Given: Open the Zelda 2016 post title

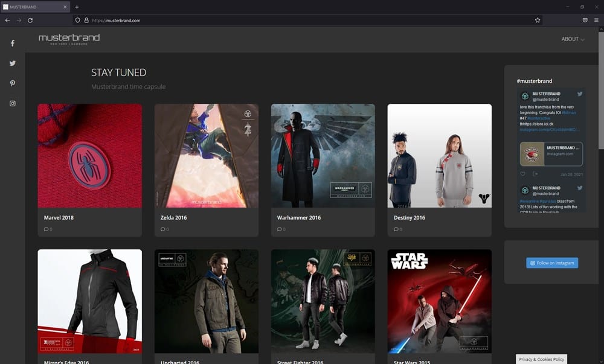Looking at the screenshot, I should click(173, 217).
